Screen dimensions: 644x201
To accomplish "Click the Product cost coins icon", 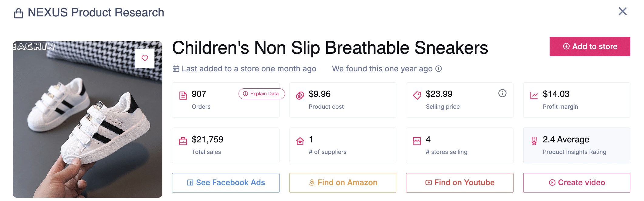I will click(x=300, y=96).
